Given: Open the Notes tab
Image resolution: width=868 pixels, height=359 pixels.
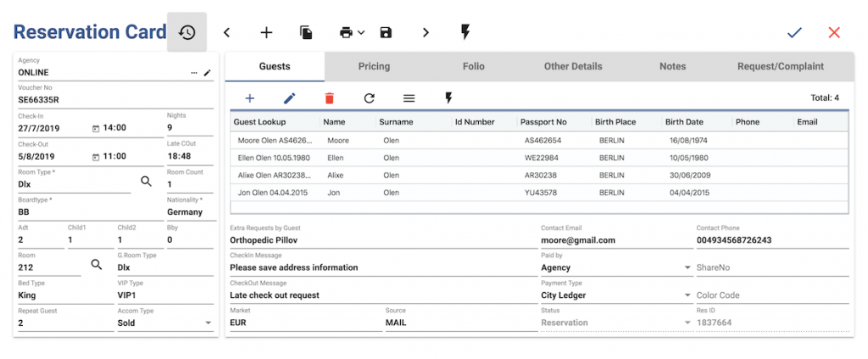Looking at the screenshot, I should coord(672,66).
